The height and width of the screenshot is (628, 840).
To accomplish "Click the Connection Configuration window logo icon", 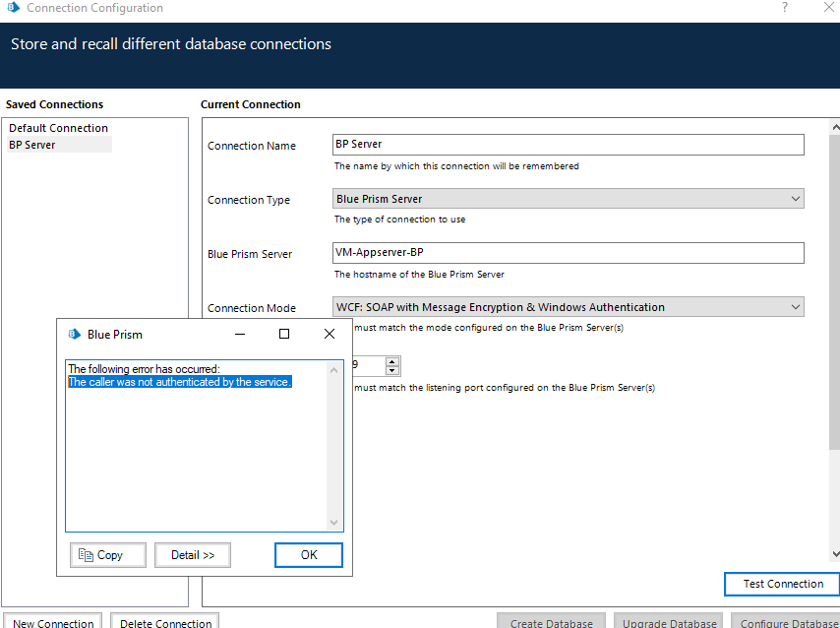I will 13,8.
